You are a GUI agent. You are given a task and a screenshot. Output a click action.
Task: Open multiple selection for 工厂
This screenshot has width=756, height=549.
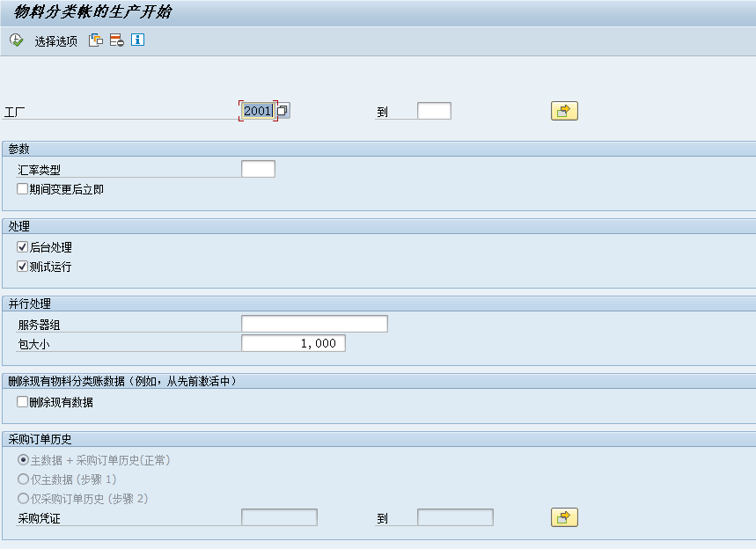(x=564, y=112)
